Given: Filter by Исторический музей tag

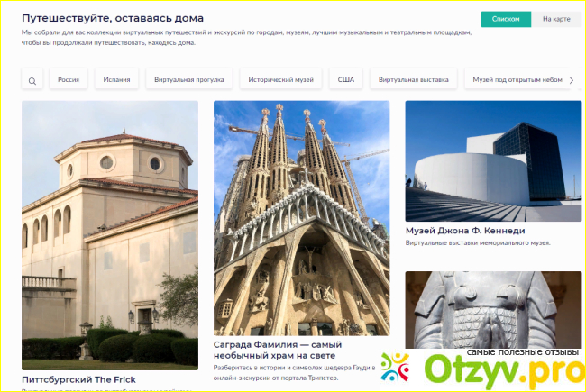Looking at the screenshot, I should click(x=280, y=80).
